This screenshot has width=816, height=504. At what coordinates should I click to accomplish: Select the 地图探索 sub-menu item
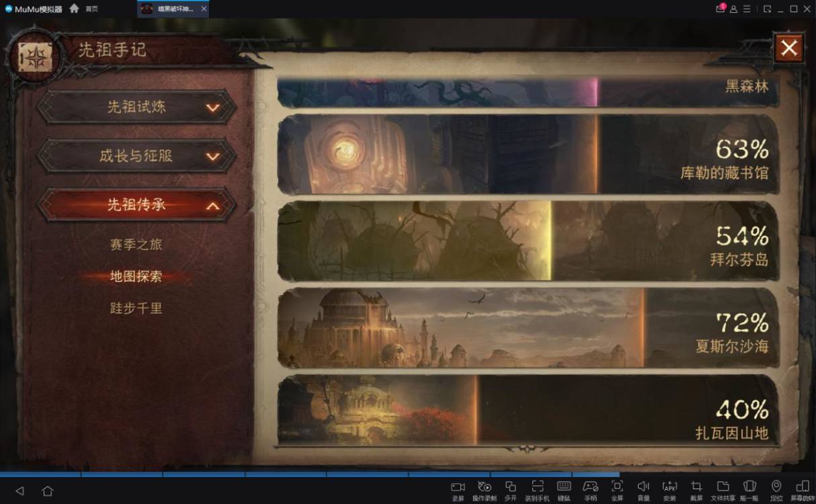[136, 277]
